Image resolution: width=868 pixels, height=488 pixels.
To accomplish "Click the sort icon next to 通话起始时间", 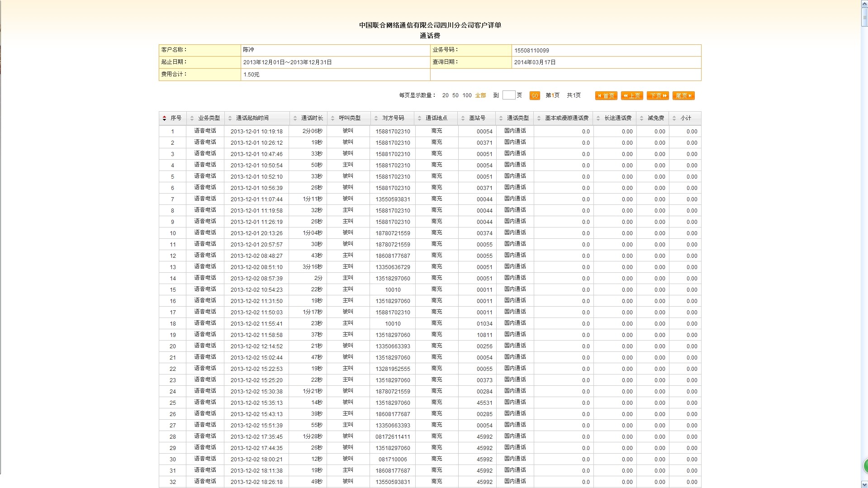I will point(230,118).
